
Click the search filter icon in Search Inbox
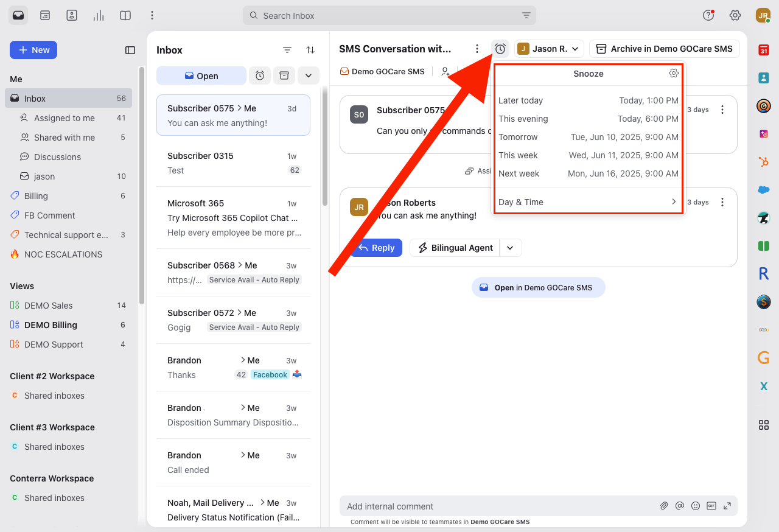[526, 16]
